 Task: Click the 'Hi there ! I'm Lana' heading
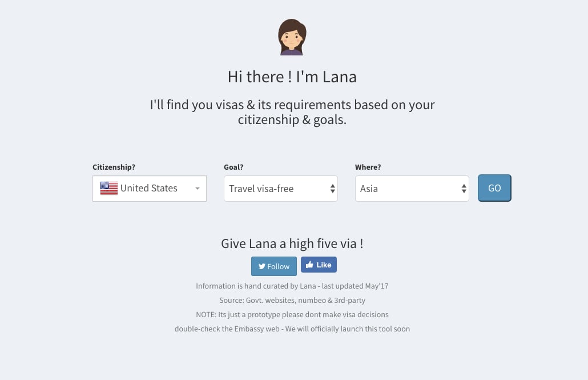click(292, 77)
